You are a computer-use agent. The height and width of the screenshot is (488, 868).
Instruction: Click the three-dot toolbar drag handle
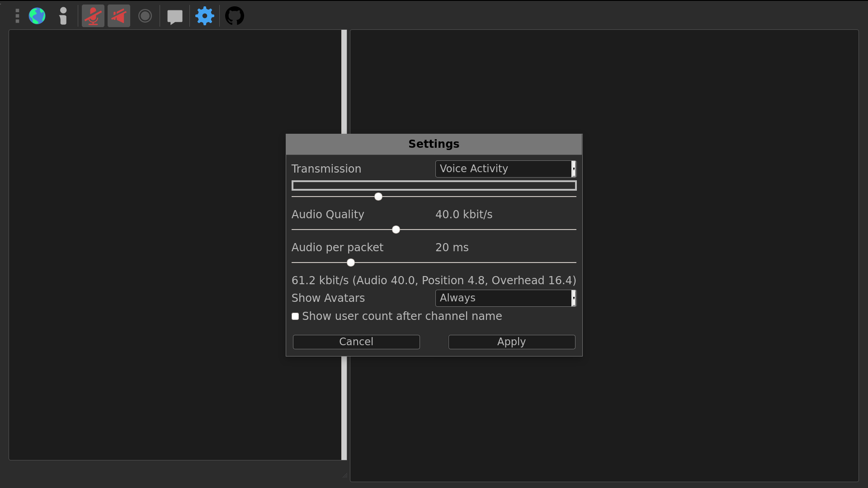(x=17, y=16)
